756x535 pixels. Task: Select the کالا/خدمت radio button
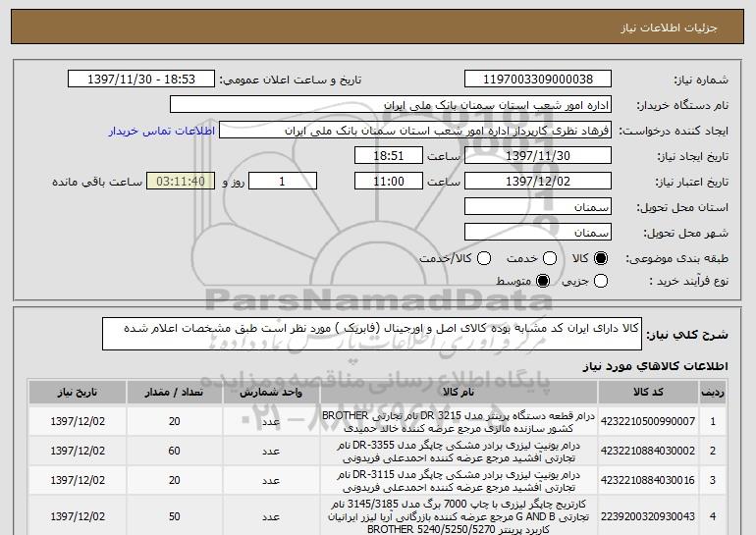[484, 258]
